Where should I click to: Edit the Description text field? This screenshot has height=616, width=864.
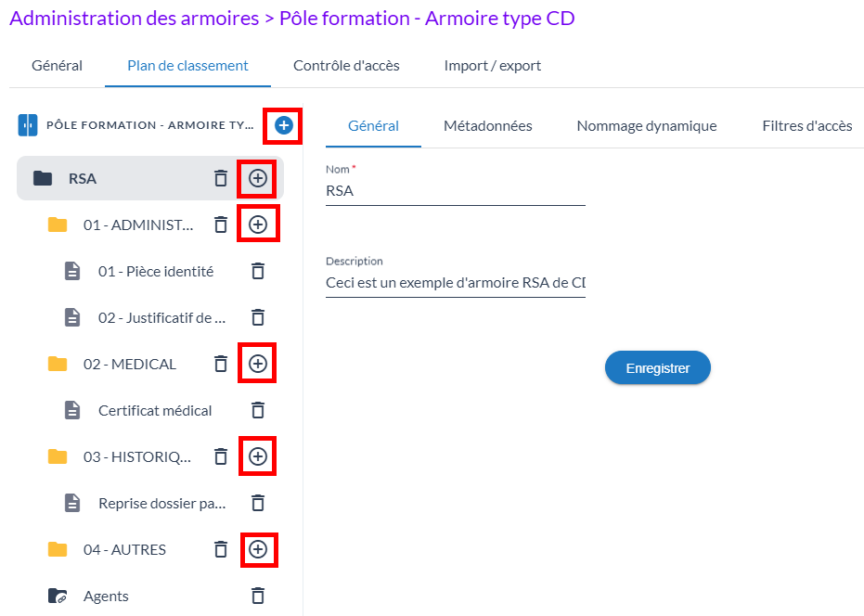coord(455,283)
